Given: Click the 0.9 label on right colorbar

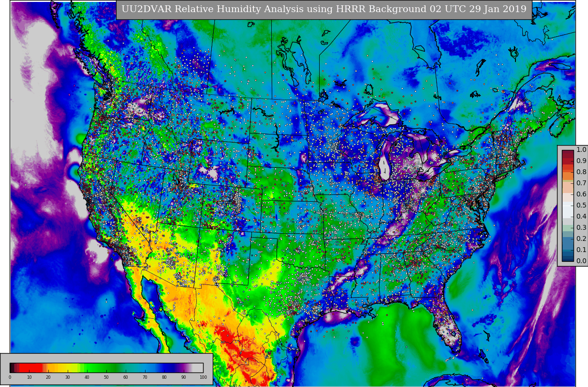Looking at the screenshot, I should [581, 161].
